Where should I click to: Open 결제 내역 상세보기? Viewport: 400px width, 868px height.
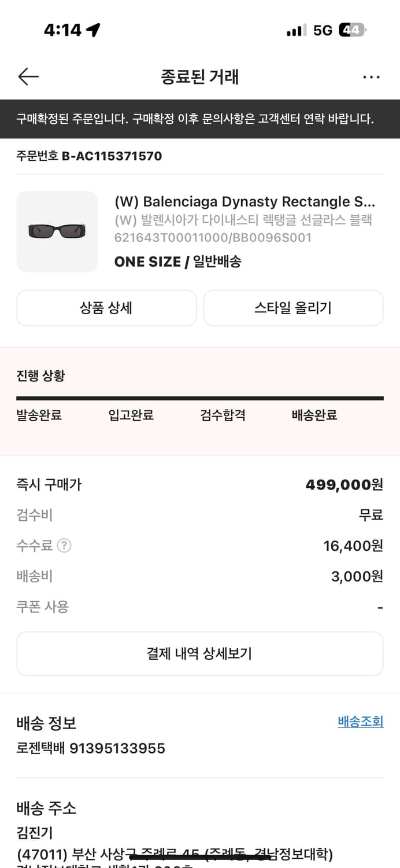point(200,653)
